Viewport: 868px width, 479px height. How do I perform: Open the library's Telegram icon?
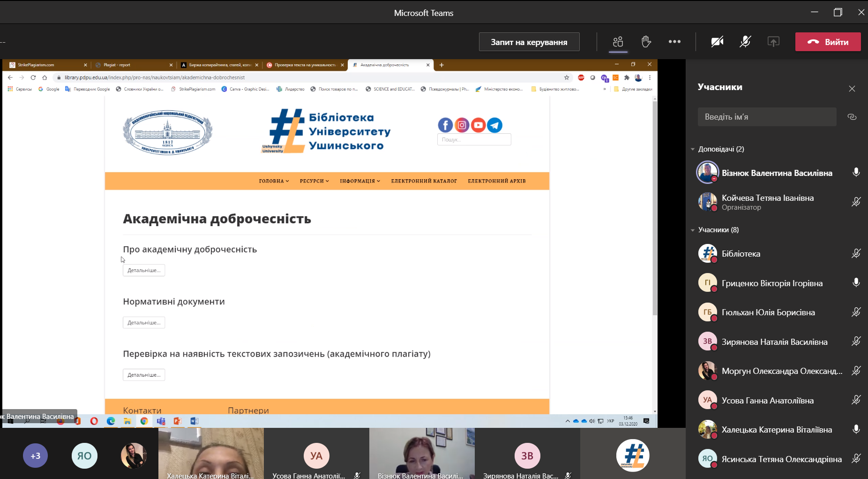click(494, 125)
